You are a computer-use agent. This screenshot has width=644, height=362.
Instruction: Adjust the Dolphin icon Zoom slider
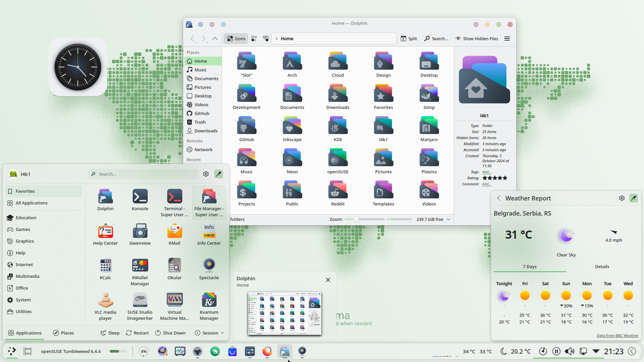(364, 219)
